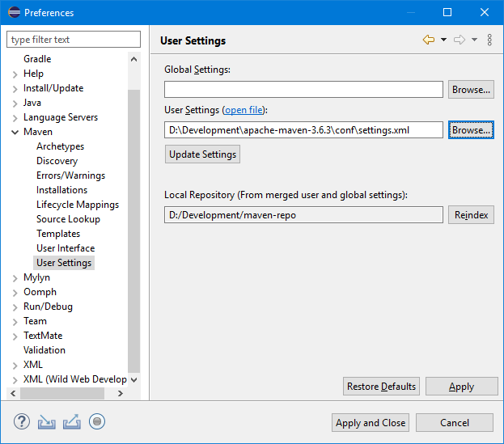Click the Reindex button

pyautogui.click(x=471, y=214)
